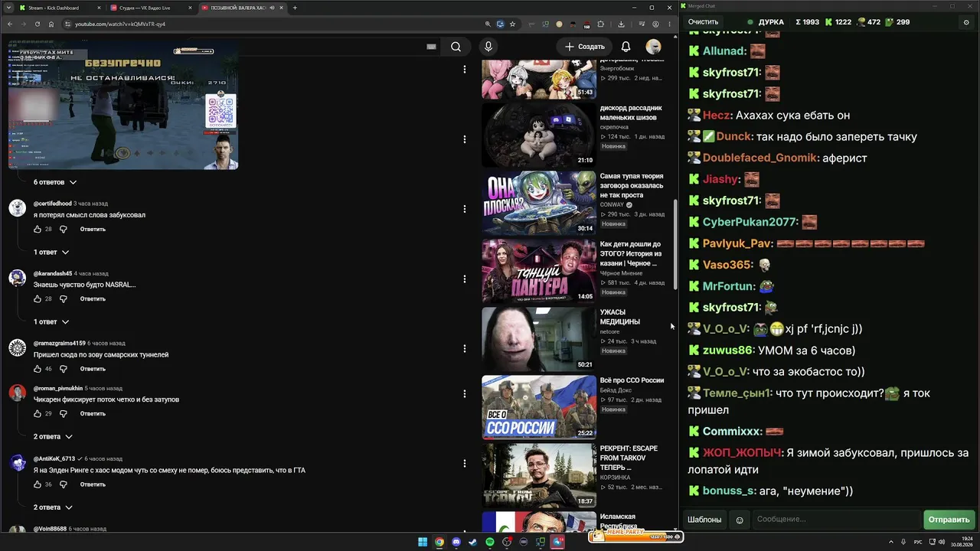Start YouTube voice search with the microphone

click(x=488, y=47)
